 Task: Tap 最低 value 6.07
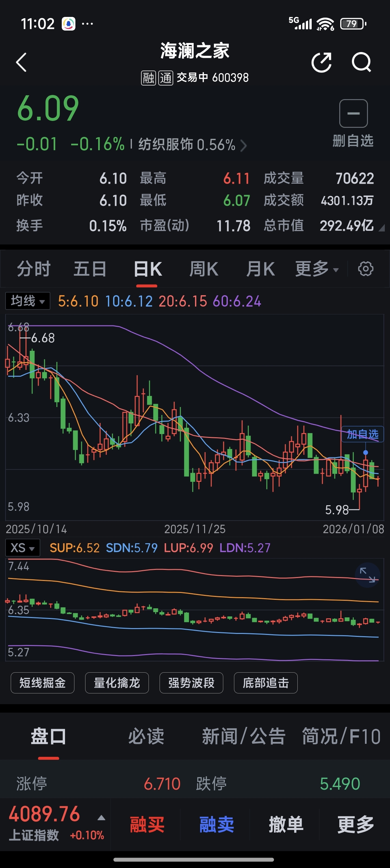[x=237, y=201]
